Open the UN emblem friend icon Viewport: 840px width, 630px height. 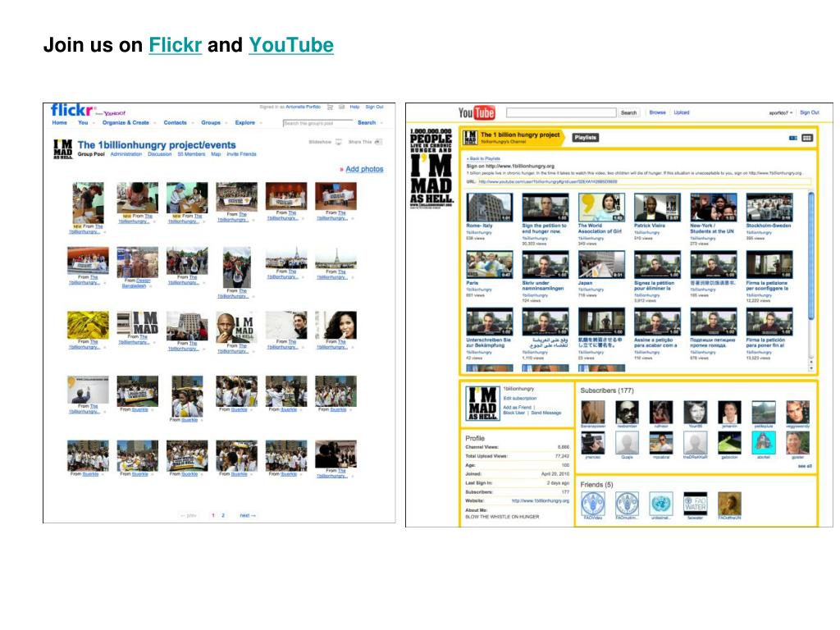point(661,504)
